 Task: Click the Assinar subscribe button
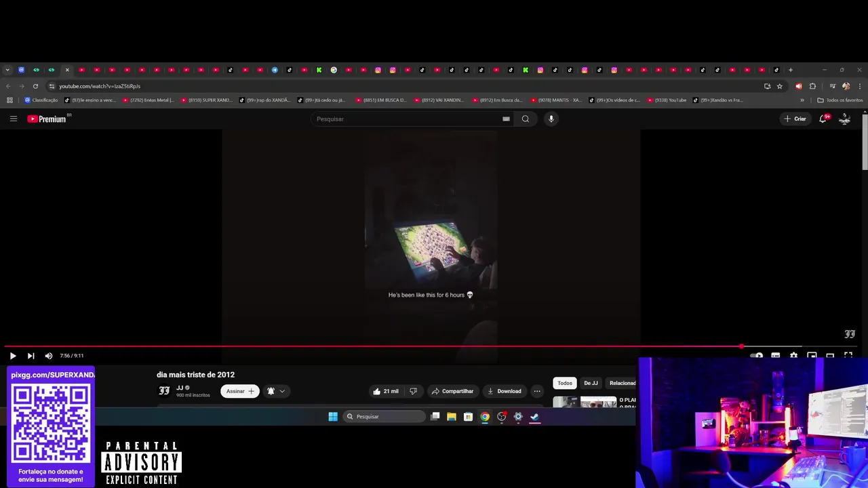pyautogui.click(x=240, y=391)
